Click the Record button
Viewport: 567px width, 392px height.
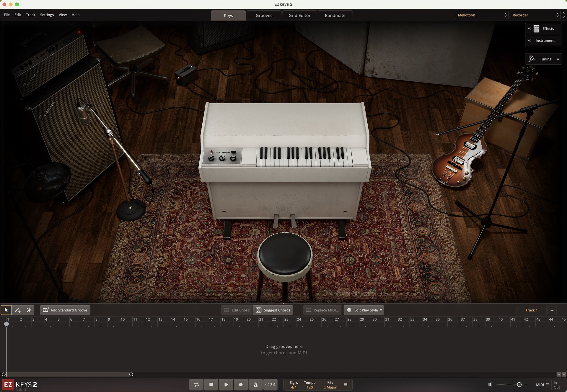(x=241, y=385)
